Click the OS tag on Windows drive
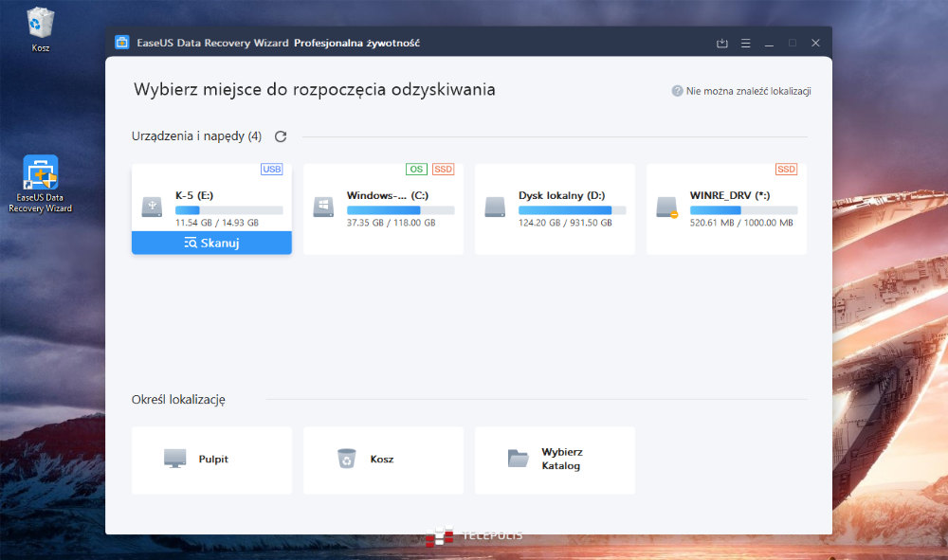 click(416, 170)
